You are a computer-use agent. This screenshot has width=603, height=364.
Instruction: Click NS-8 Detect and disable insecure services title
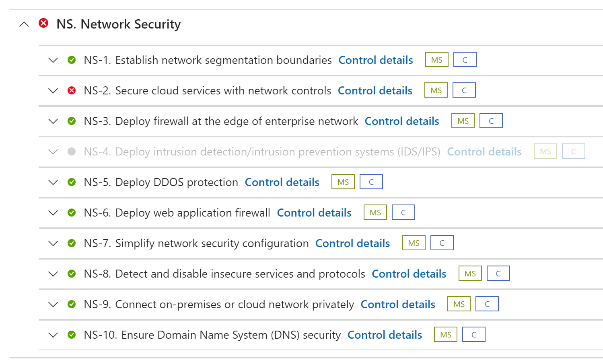point(224,274)
